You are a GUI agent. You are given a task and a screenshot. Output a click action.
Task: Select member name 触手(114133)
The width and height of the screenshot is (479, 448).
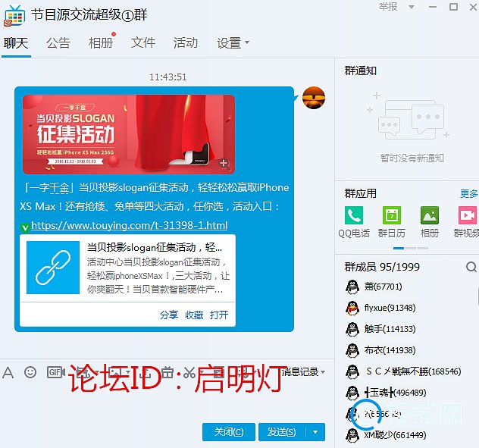(x=390, y=329)
